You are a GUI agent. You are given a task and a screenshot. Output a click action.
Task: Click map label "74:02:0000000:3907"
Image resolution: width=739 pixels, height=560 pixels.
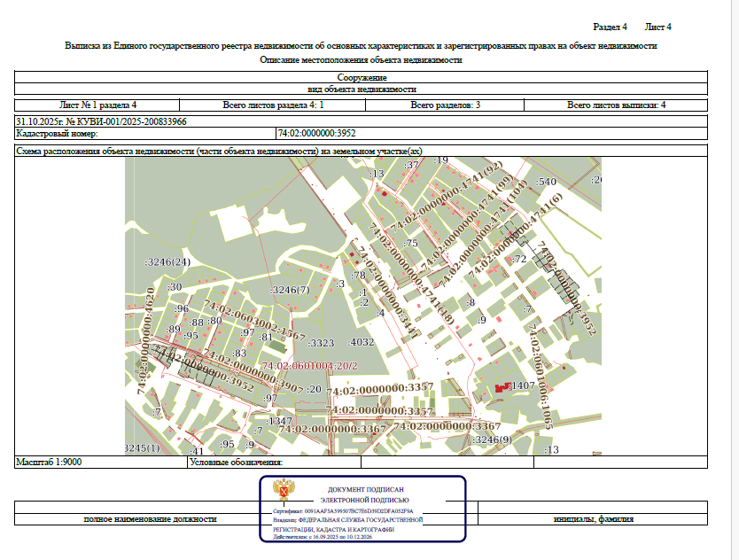point(253,372)
